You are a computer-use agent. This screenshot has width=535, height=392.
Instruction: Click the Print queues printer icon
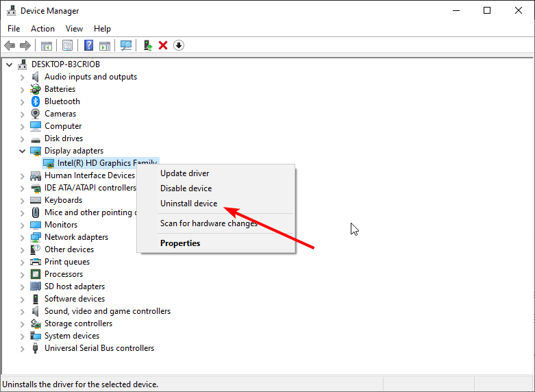point(36,262)
